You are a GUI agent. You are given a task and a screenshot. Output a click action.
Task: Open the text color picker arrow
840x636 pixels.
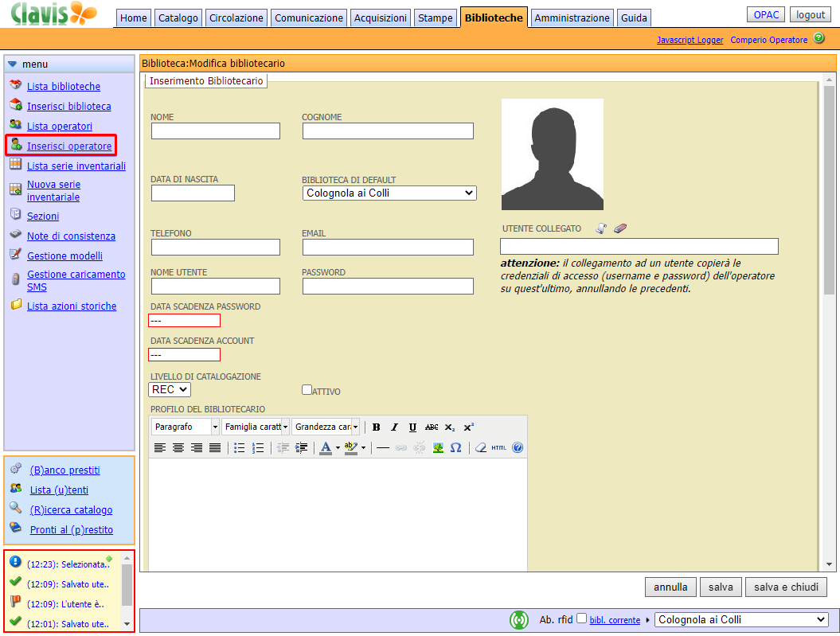pyautogui.click(x=338, y=448)
